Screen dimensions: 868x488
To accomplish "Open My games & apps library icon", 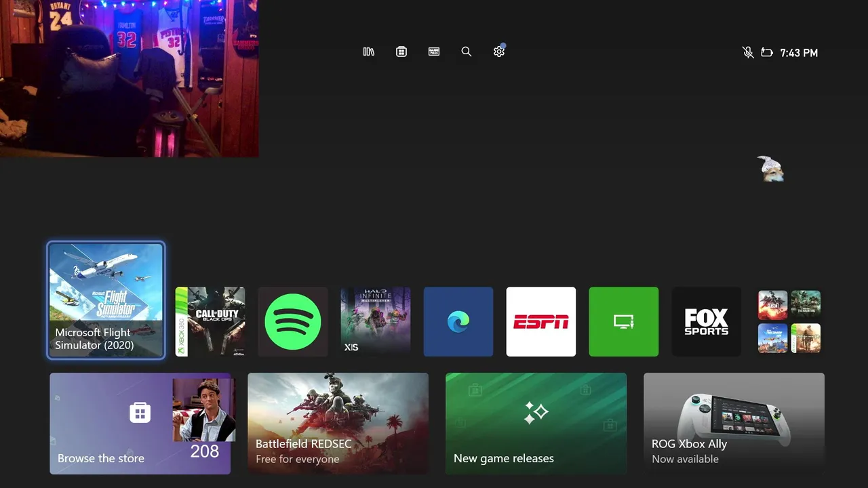I will (369, 52).
